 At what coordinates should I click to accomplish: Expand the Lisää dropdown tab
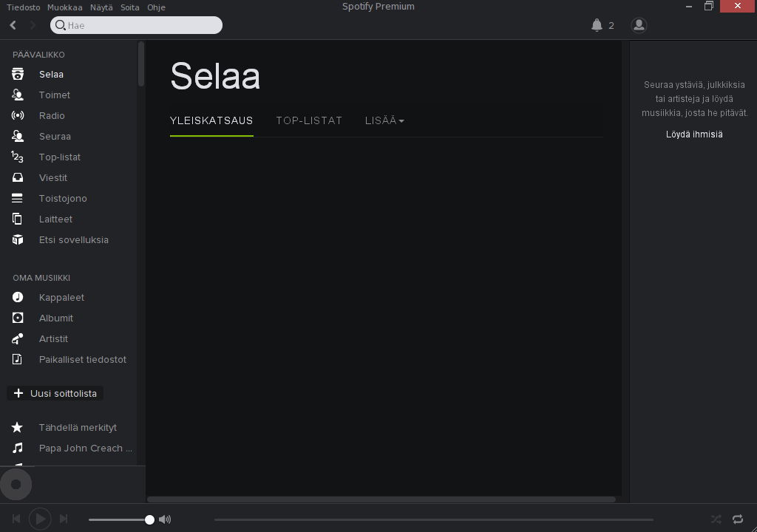click(384, 120)
